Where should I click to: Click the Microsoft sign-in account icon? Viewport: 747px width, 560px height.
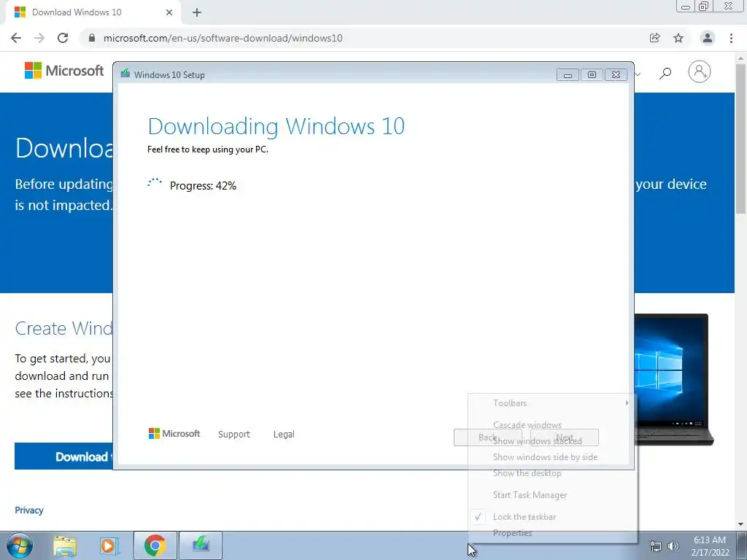tap(700, 72)
